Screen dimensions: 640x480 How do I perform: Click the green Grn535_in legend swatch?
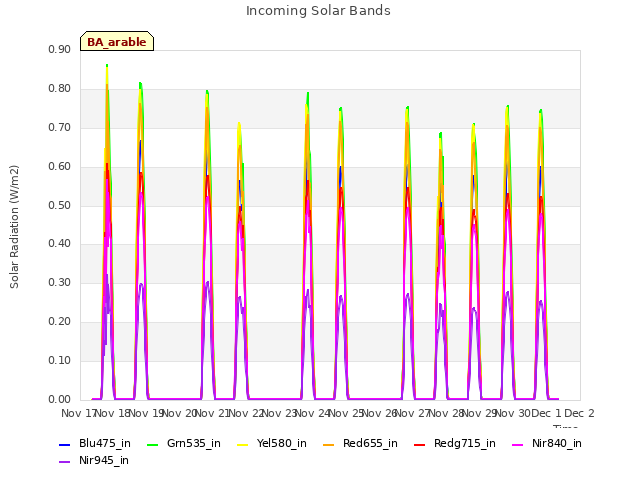tap(152, 444)
